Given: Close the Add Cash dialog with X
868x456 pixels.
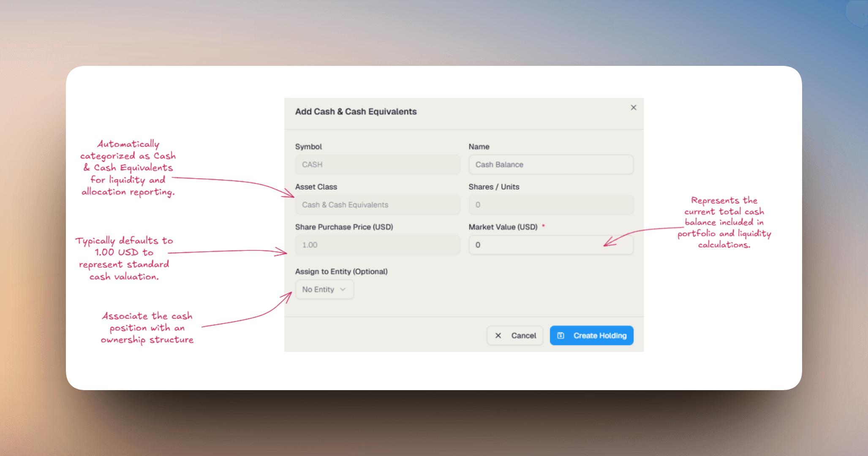Looking at the screenshot, I should coord(633,108).
